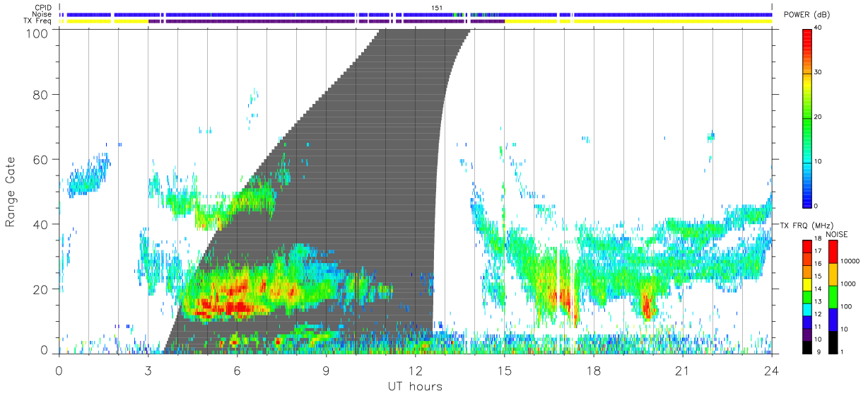Pick the orange swatch of the NOISE legend
This screenshot has height=401, width=868.
[833, 274]
